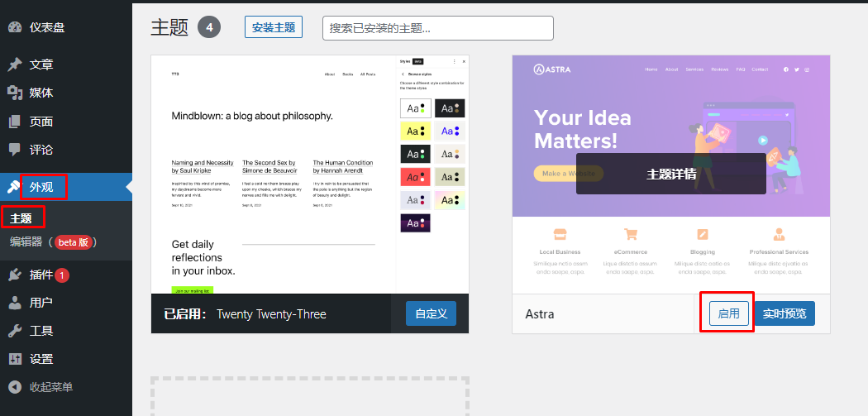Click the Astra logo in theme preview
The height and width of the screenshot is (416, 868).
click(x=552, y=69)
